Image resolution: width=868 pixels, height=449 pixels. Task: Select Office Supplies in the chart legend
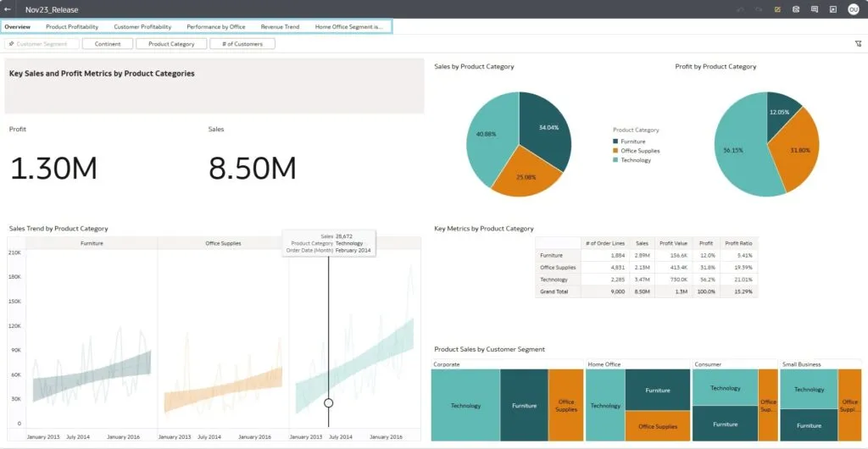tap(640, 151)
